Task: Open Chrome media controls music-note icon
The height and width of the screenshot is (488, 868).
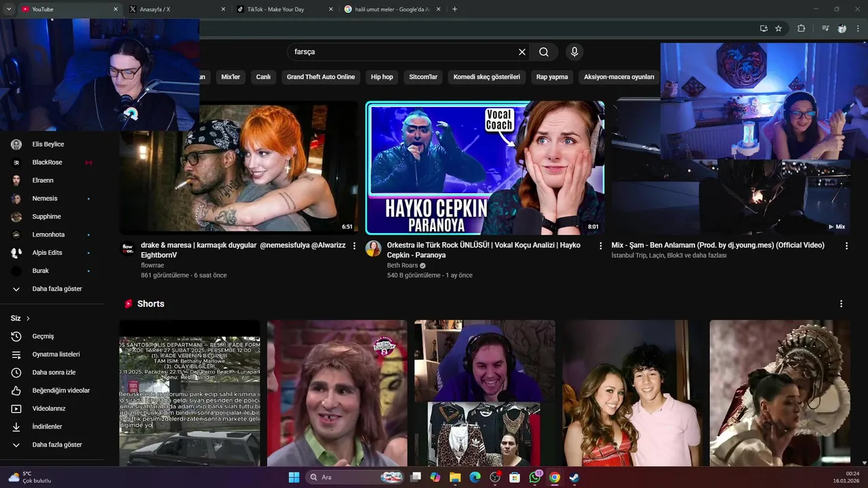Action: 825,28
